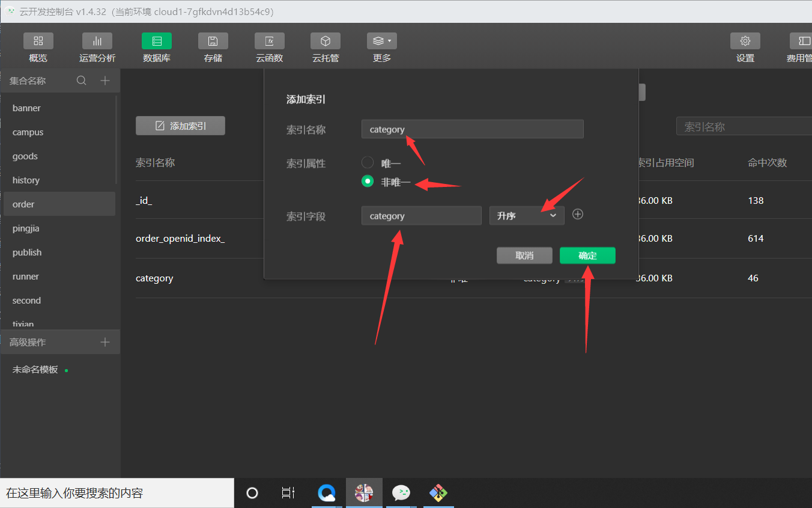
Task: Click the category index row name
Action: [x=154, y=278]
